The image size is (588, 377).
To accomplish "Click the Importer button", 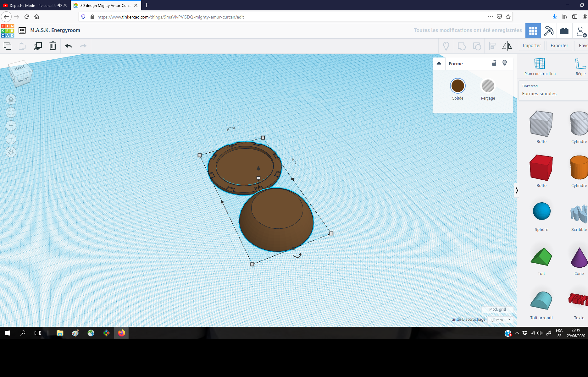I will pos(532,46).
